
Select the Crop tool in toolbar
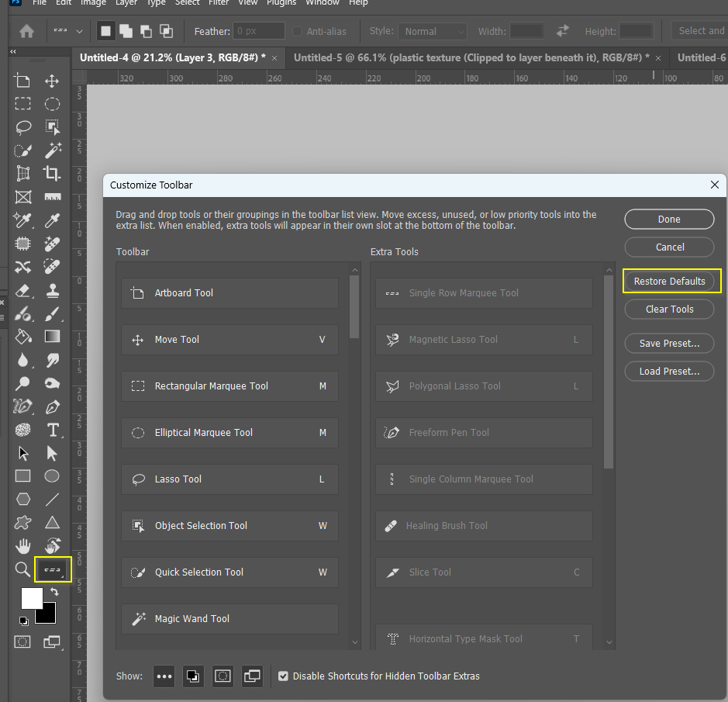52,173
